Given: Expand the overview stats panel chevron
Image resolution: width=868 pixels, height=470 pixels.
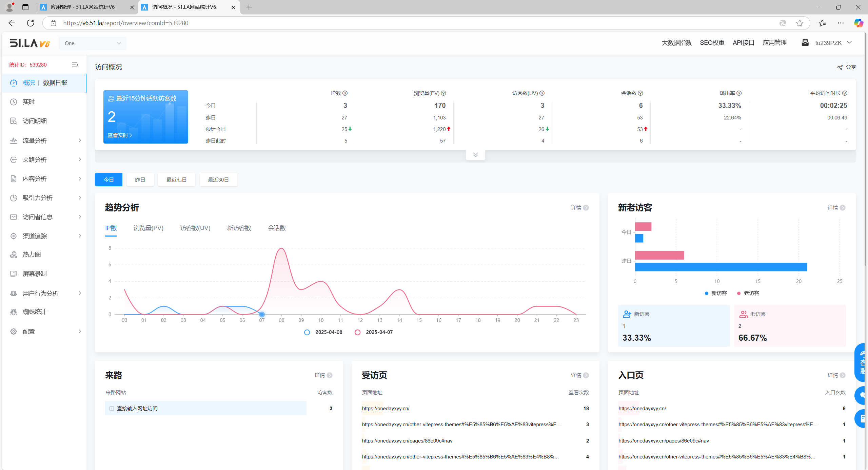Looking at the screenshot, I should [x=475, y=155].
